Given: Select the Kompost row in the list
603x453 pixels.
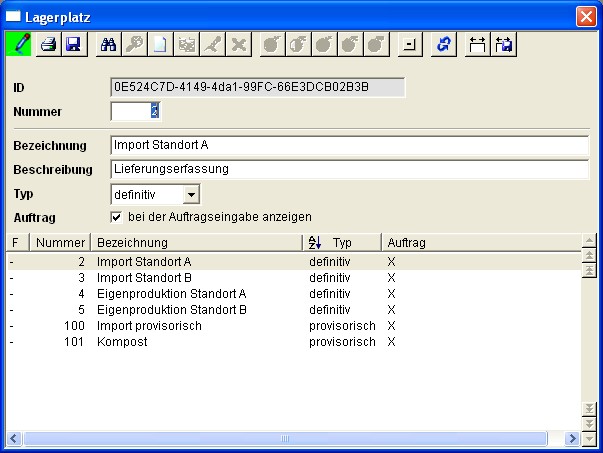Looking at the screenshot, I should tap(294, 342).
